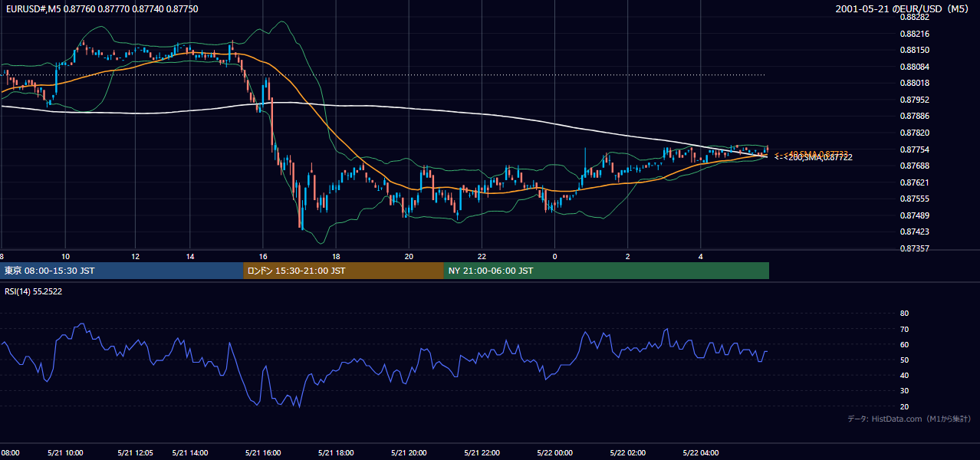Click the 0.87820 price axis label
Image resolution: width=980 pixels, height=460 pixels.
coord(916,133)
